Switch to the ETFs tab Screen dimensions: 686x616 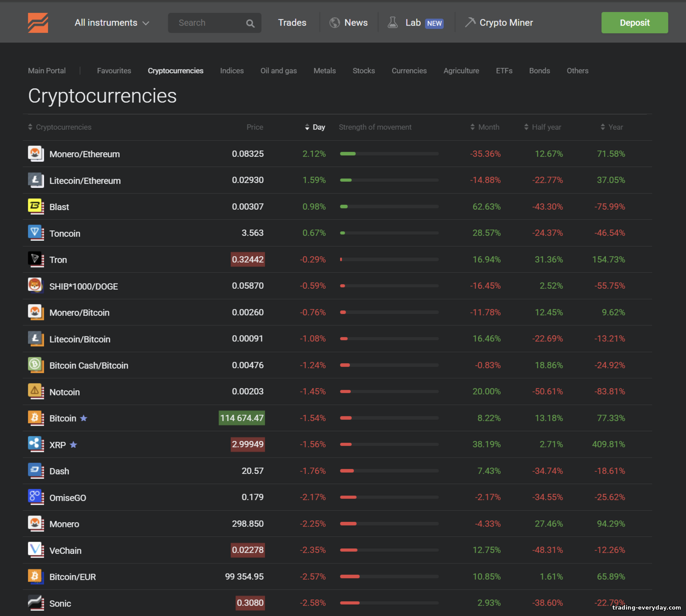tap(504, 71)
